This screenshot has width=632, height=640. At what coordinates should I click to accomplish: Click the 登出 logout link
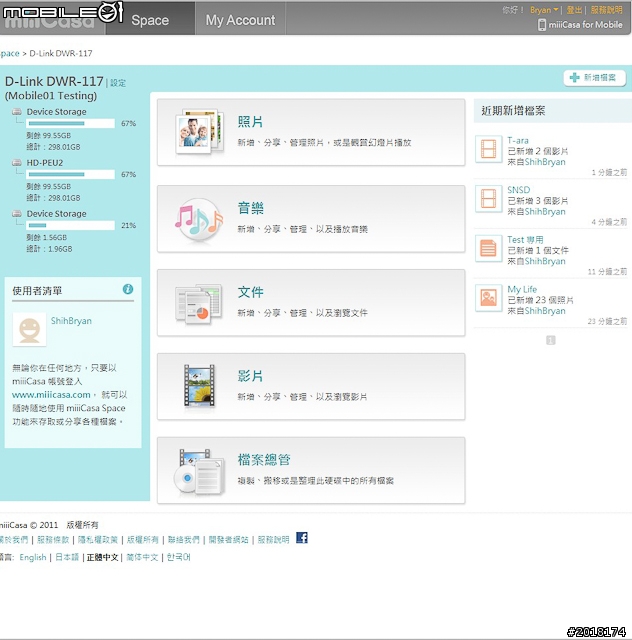point(574,10)
